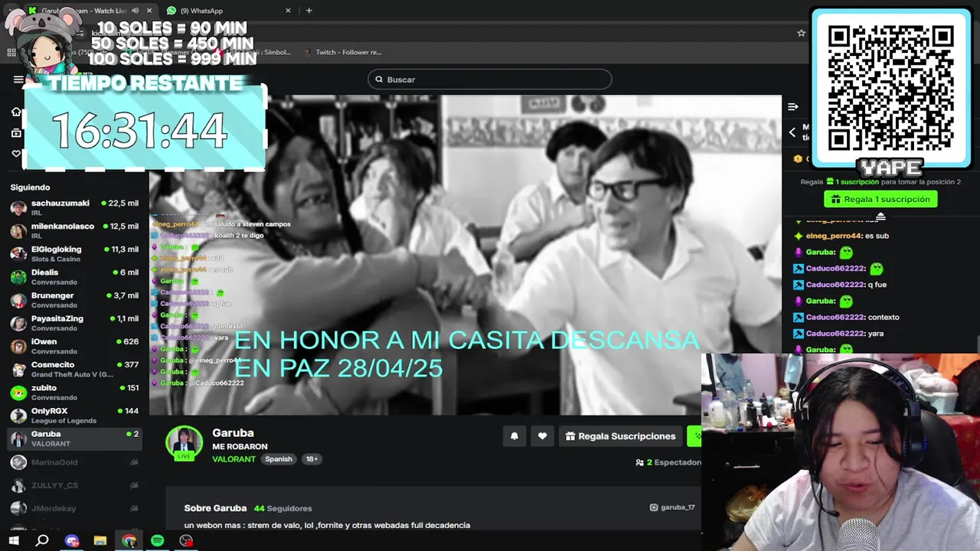This screenshot has width=980, height=551.
Task: Click the 44 Seguidores count
Action: [x=283, y=508]
